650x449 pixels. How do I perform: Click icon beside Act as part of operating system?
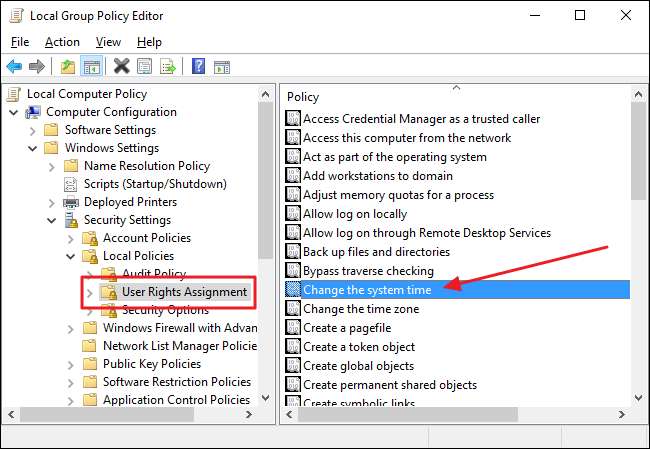pyautogui.click(x=293, y=157)
